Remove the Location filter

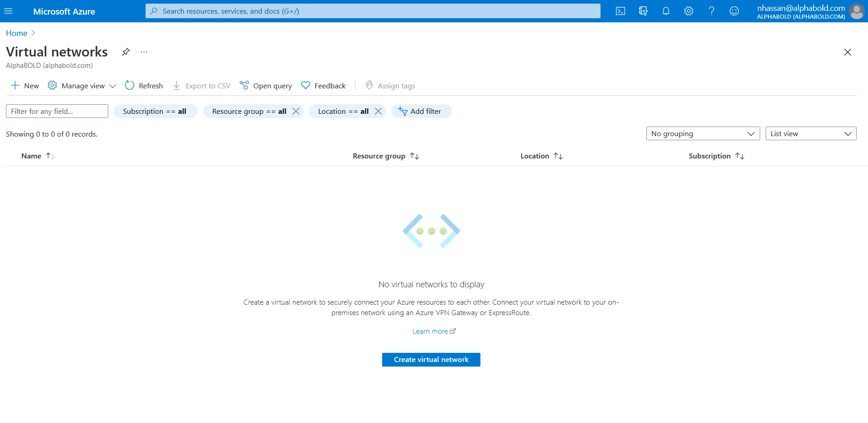click(x=378, y=111)
